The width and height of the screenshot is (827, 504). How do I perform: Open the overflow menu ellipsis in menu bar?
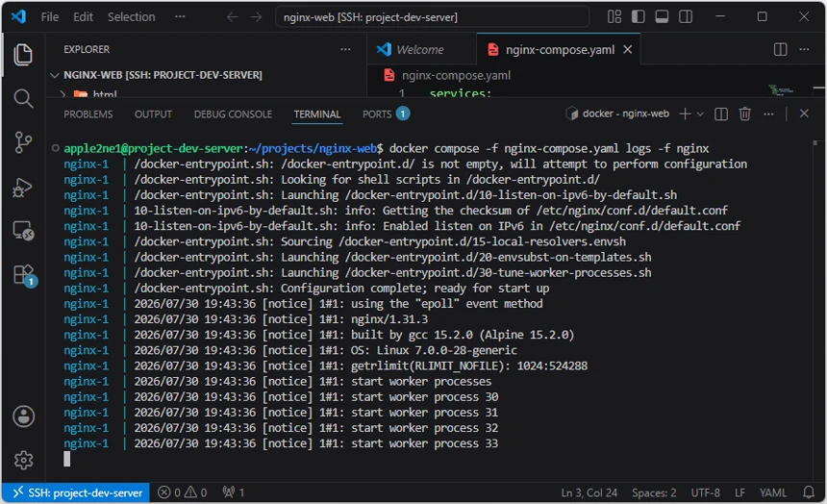coord(180,17)
